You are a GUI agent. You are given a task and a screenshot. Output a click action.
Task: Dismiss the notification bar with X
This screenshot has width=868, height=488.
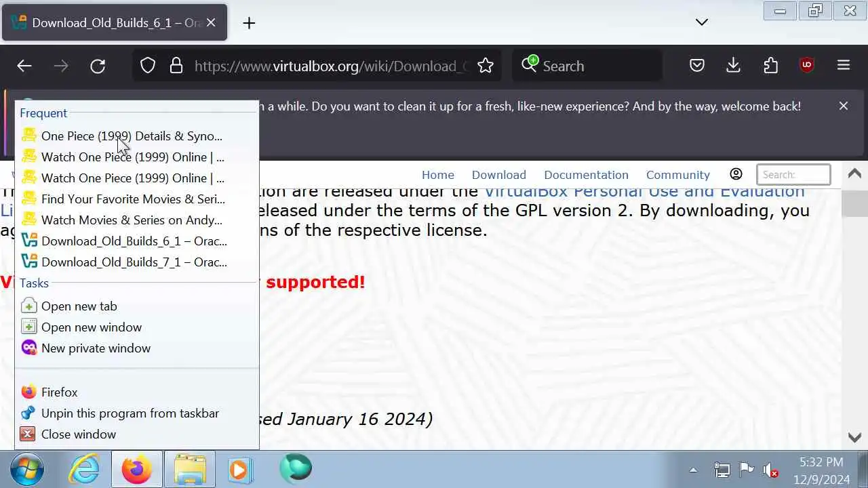coord(844,106)
